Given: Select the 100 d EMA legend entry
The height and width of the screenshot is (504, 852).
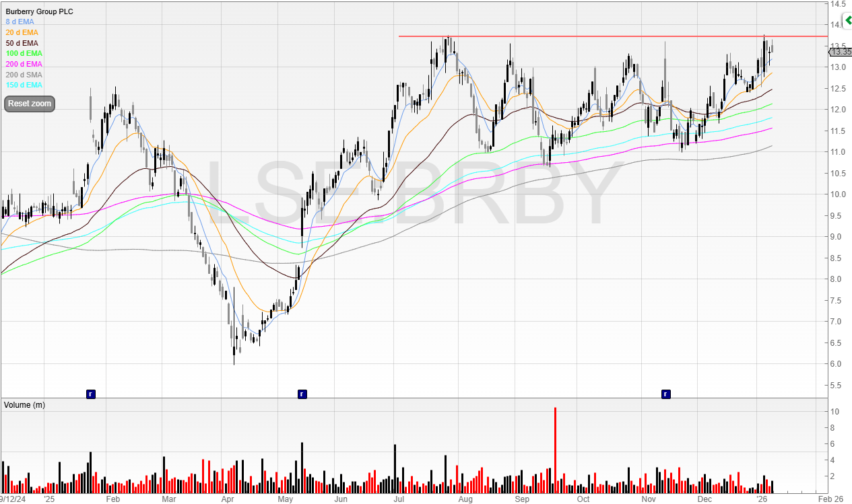Looking at the screenshot, I should pos(24,53).
